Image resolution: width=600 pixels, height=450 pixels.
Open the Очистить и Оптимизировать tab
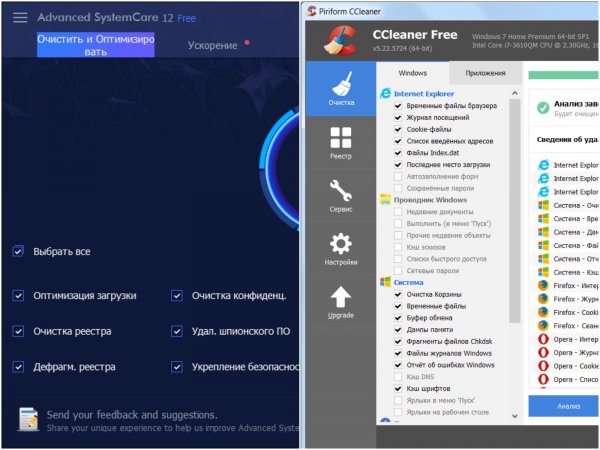[x=96, y=45]
